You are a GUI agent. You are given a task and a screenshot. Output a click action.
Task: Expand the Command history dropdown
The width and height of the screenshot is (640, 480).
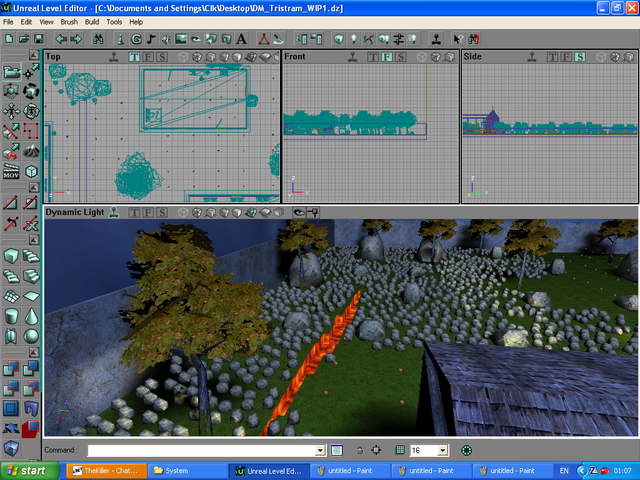click(320, 451)
